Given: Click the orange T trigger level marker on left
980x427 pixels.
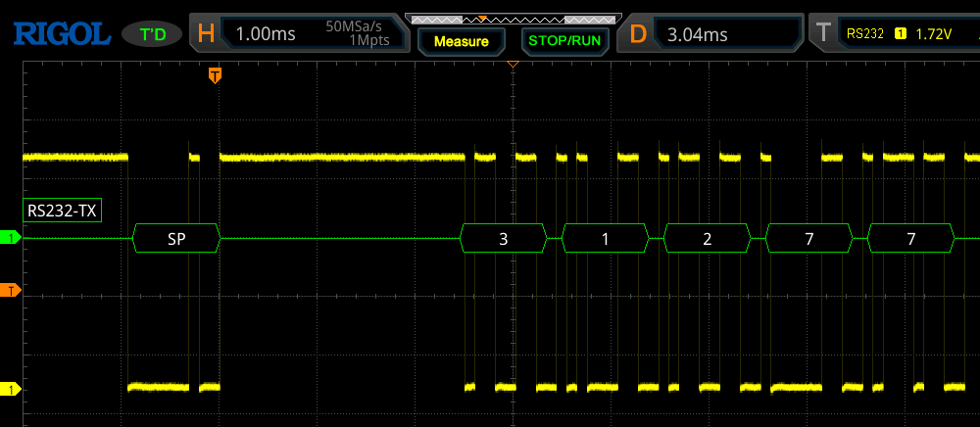Looking at the screenshot, I should [10, 290].
